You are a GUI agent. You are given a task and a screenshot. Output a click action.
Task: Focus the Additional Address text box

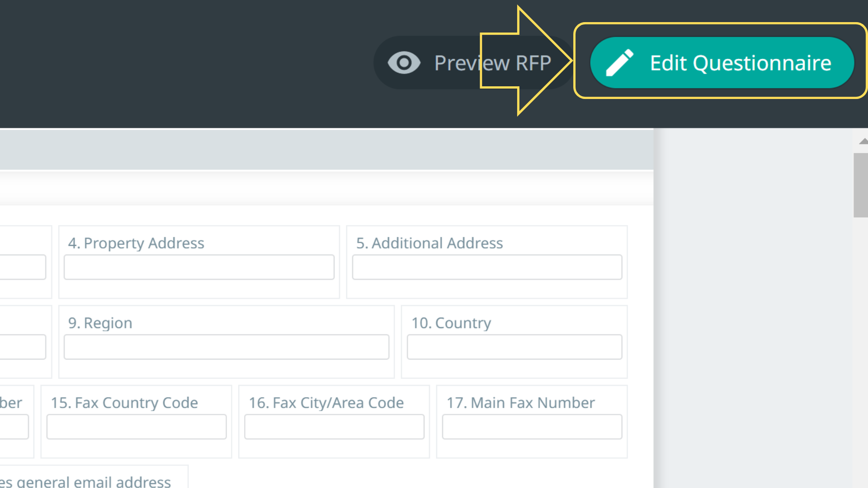click(x=487, y=267)
